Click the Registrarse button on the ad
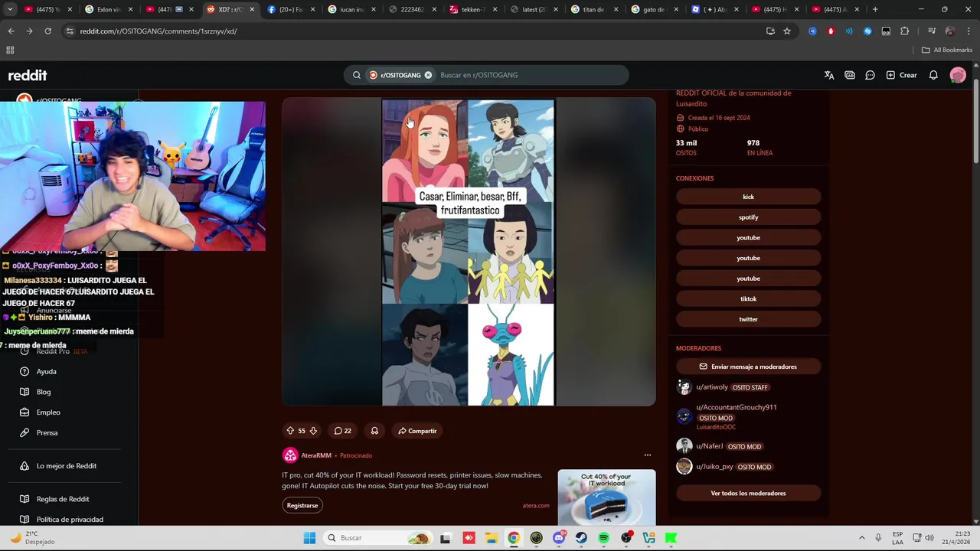 (302, 505)
